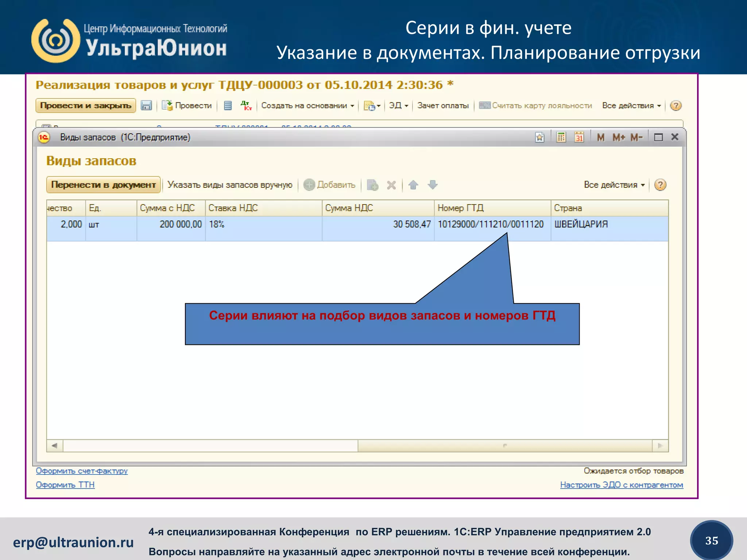Click the save (floppy disk) icon in document toolbar

coord(146,106)
